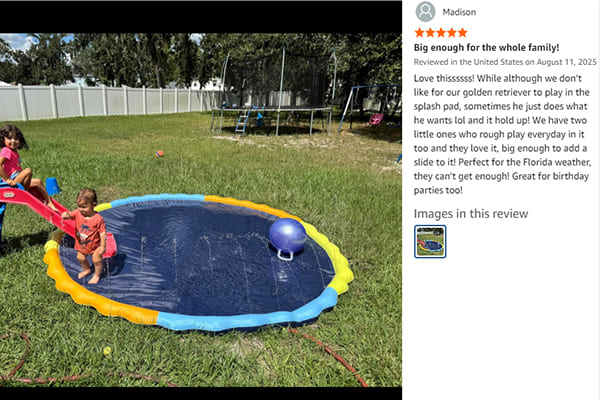Open the 'Big enough for the whole family!' title
This screenshot has width=600, height=400.
pos(486,48)
